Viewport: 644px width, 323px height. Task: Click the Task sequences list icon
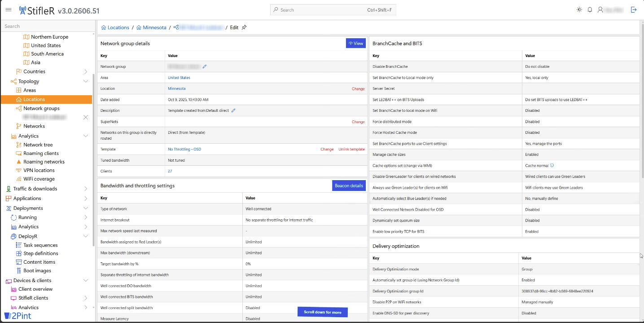pos(19,245)
